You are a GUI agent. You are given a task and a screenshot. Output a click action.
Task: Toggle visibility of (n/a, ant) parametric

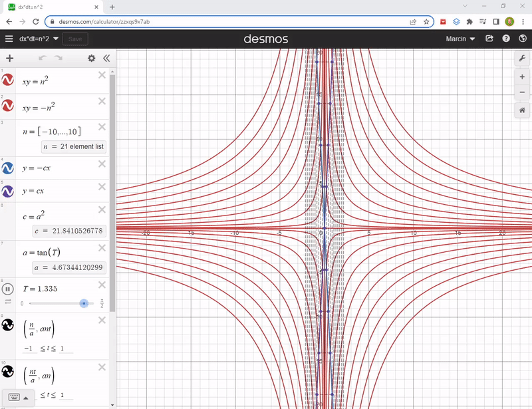(x=7, y=325)
